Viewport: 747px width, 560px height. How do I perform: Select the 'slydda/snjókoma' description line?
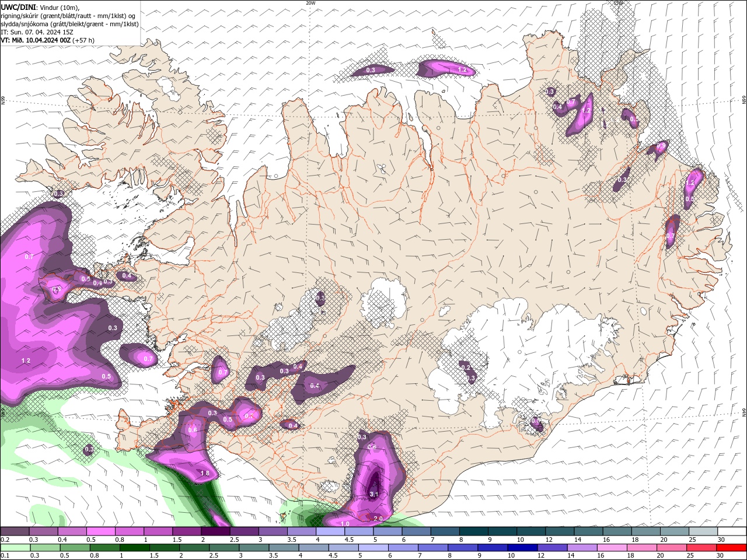click(69, 24)
